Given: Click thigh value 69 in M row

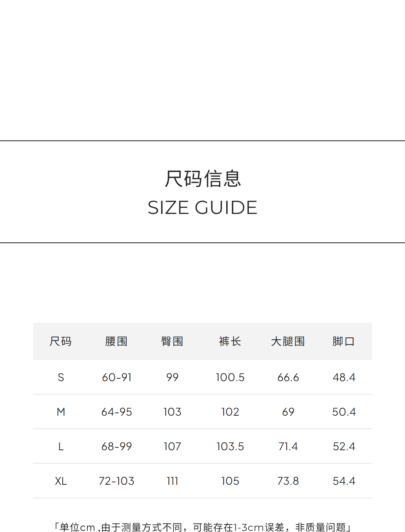Looking at the screenshot, I should tap(288, 412).
